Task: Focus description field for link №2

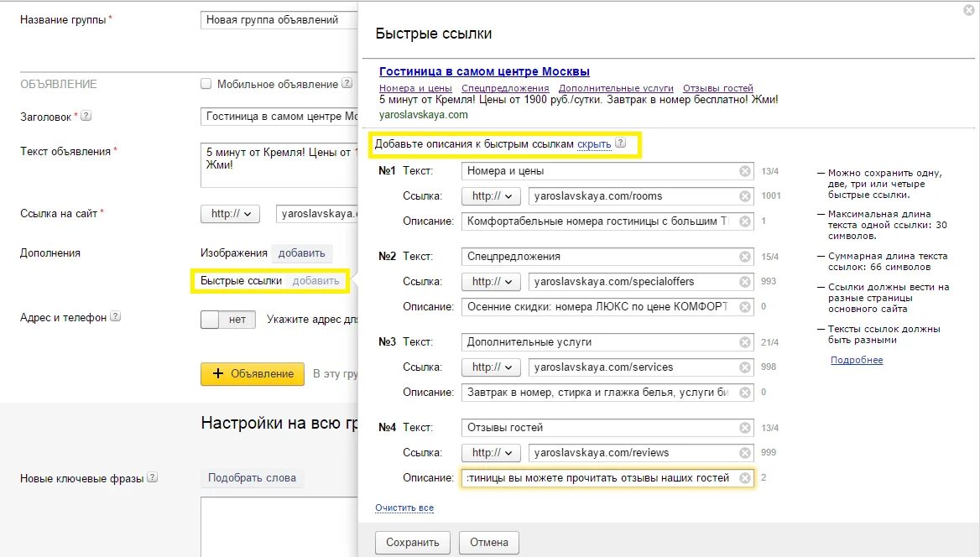Action: 597,307
